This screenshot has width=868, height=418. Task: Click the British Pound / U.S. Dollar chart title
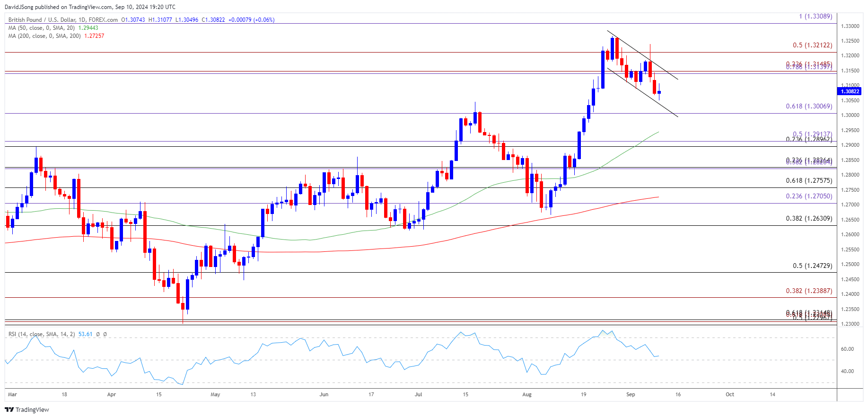pos(63,20)
